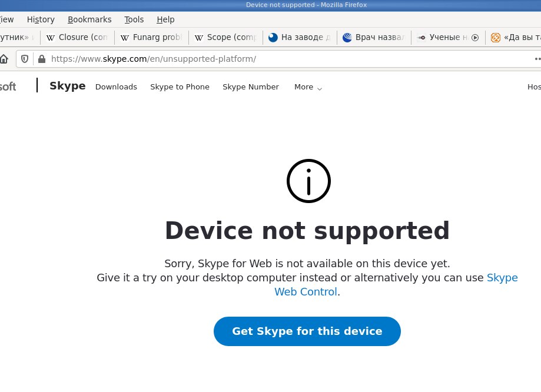This screenshot has width=541, height=392.
Task: Click the orange icon of '«Да вы'
Action: [496, 37]
